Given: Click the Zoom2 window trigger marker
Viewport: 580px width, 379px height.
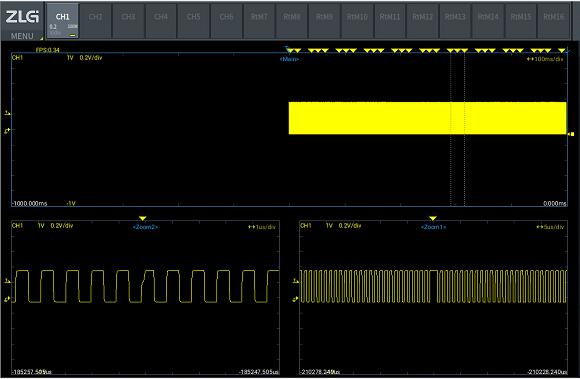Looking at the screenshot, I should click(143, 219).
